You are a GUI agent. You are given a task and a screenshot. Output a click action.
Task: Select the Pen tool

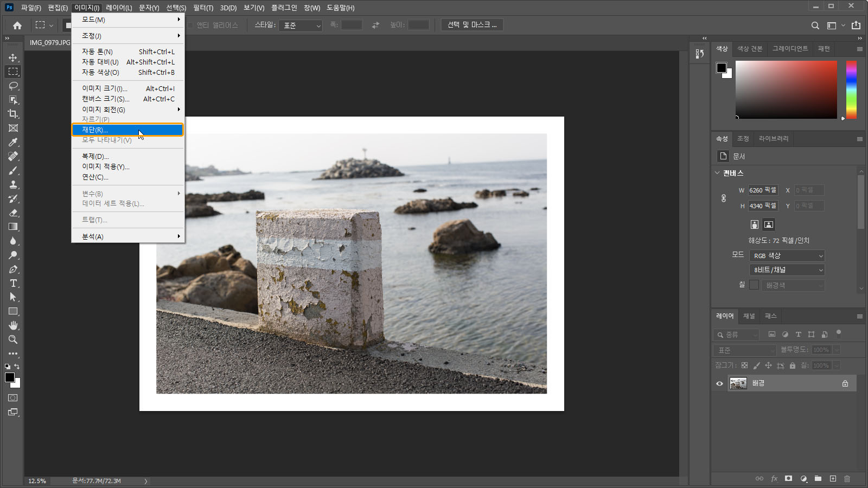[13, 269]
